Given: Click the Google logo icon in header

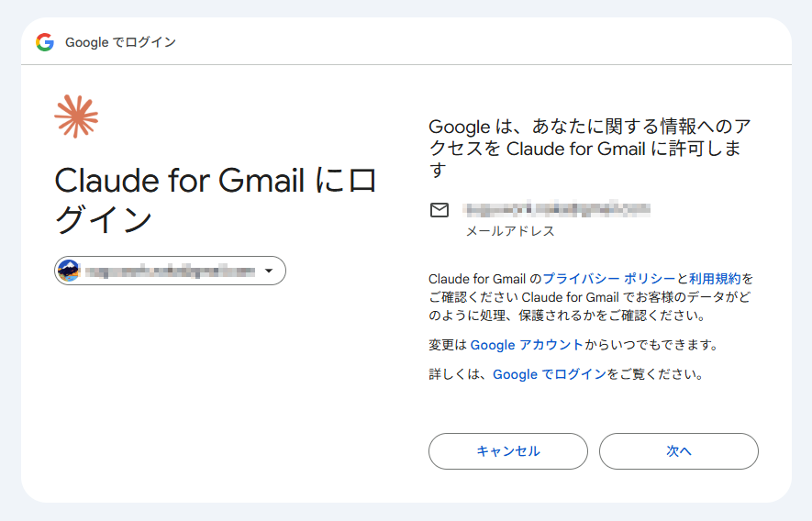Looking at the screenshot, I should pos(45,42).
